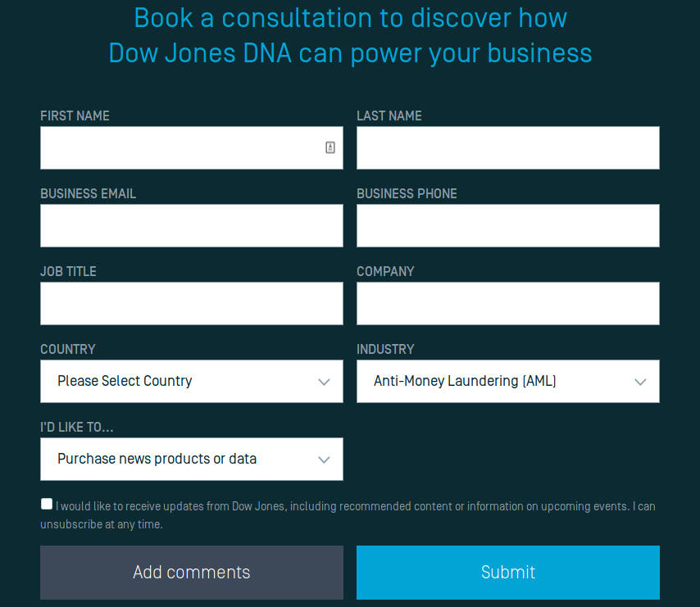Click the FIRST NAME label

point(75,116)
